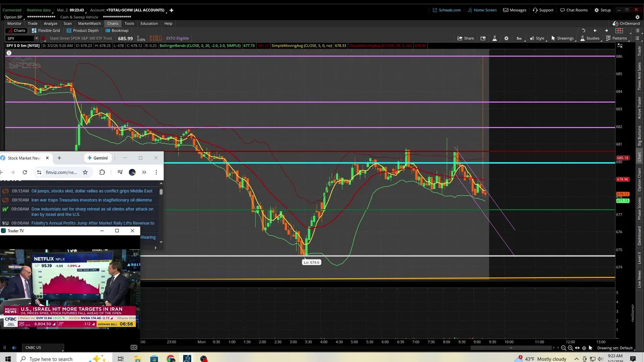This screenshot has height=362, width=644.
Task: Open the Flexible Grid sub-tab
Action: pos(46,31)
